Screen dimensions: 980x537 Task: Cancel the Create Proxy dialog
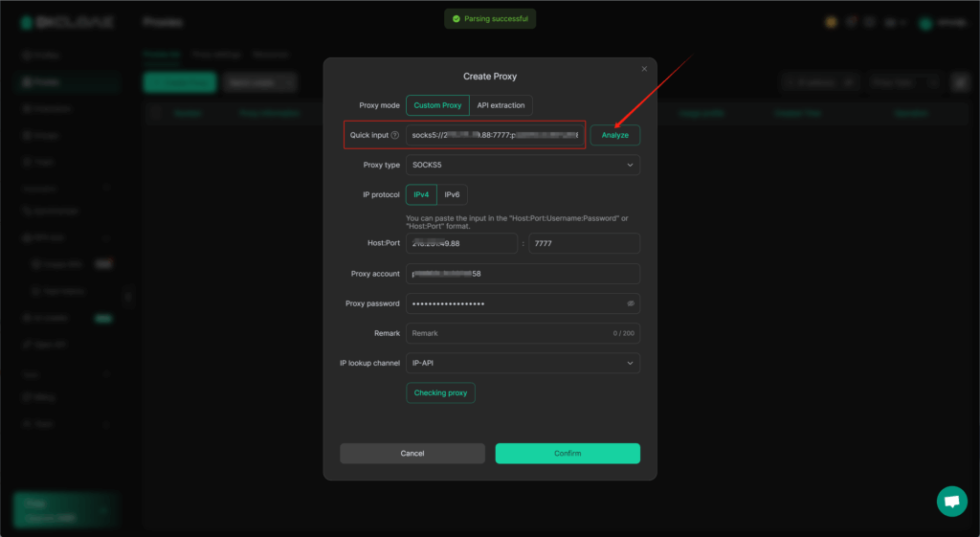click(x=412, y=453)
